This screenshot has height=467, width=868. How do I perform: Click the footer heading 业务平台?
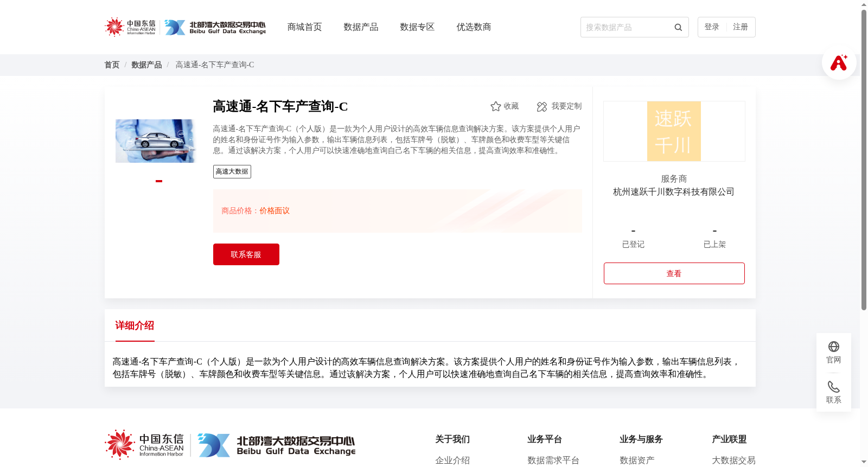(x=545, y=439)
